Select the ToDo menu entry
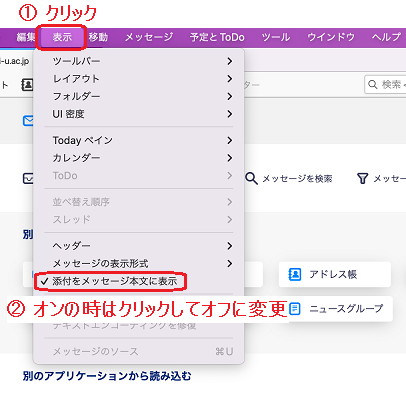The height and width of the screenshot is (395, 406). 139,175
